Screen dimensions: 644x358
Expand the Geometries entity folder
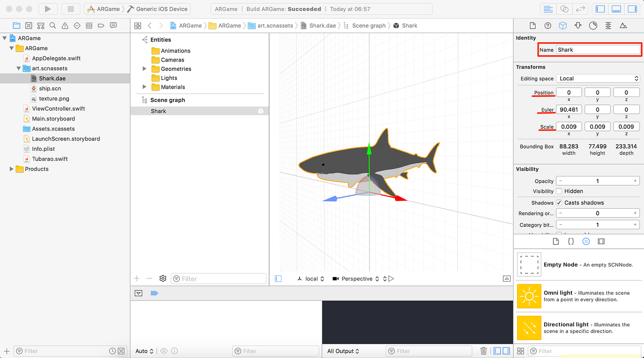[x=144, y=68]
